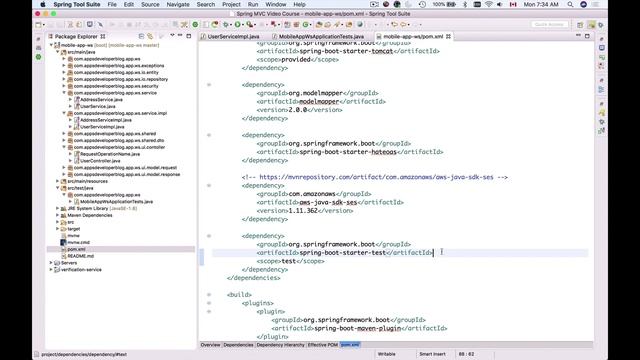Expand com.appsdeveloperblog.app.ws.security package
This screenshot has width=640, height=360.
tap(64, 86)
